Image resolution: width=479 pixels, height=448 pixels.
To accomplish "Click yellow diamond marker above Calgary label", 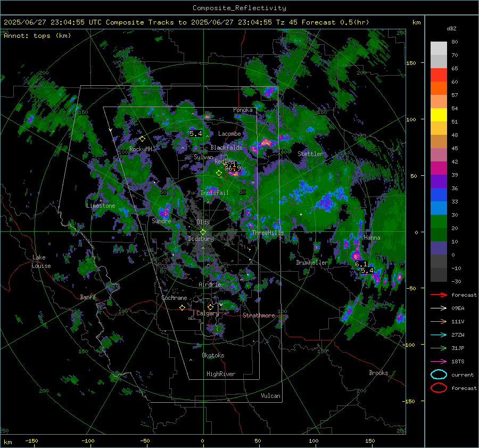I will 210,307.
